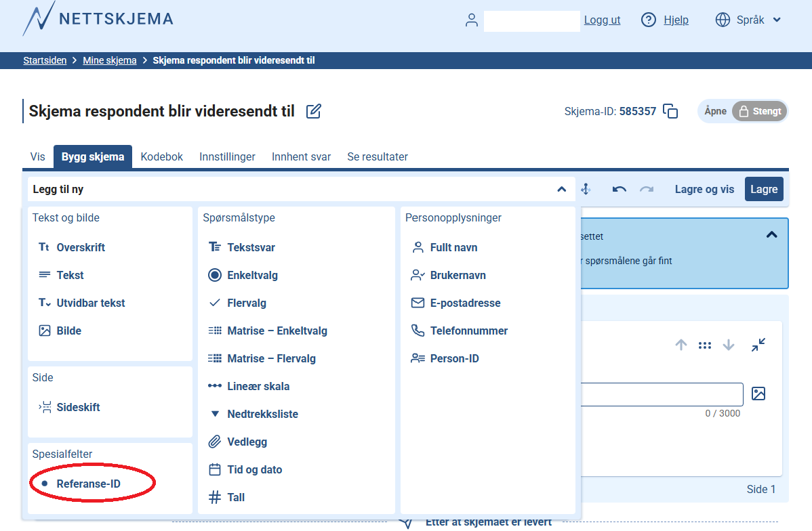Viewport: 812px width, 531px height.
Task: Click the user profile icon
Action: click(471, 20)
